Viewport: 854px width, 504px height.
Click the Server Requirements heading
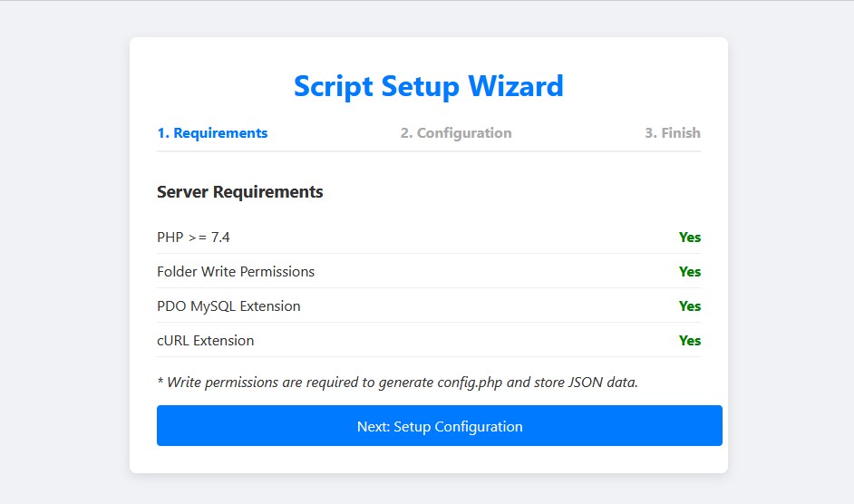(240, 192)
